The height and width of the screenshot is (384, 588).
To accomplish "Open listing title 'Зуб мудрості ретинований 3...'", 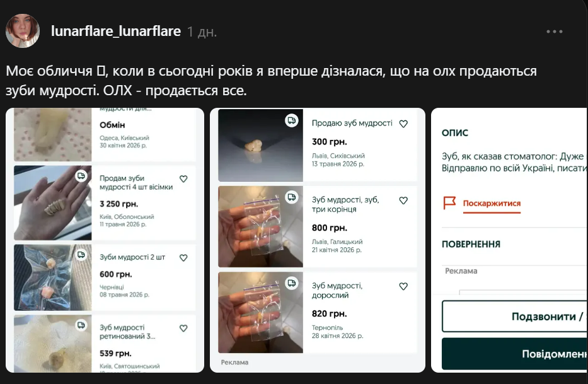I will (x=127, y=332).
